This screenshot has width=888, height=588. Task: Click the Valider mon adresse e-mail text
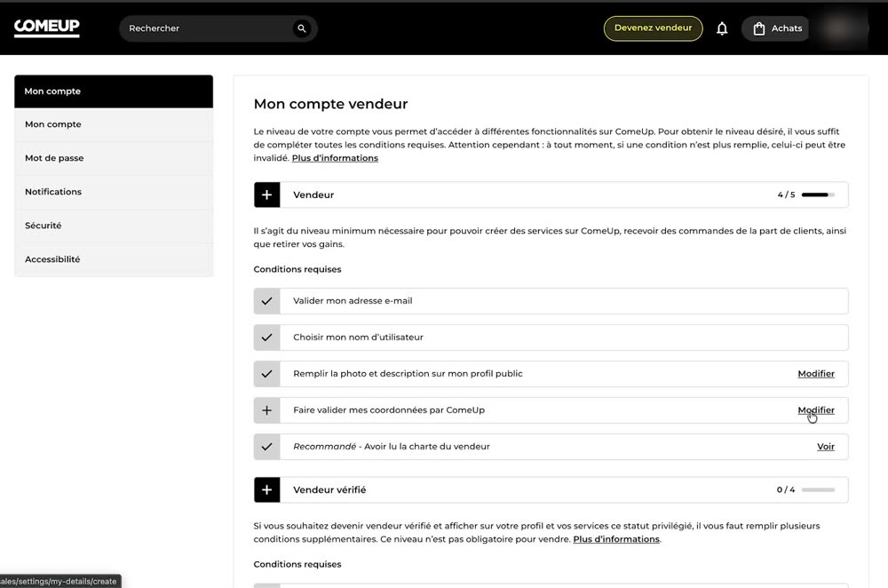353,301
